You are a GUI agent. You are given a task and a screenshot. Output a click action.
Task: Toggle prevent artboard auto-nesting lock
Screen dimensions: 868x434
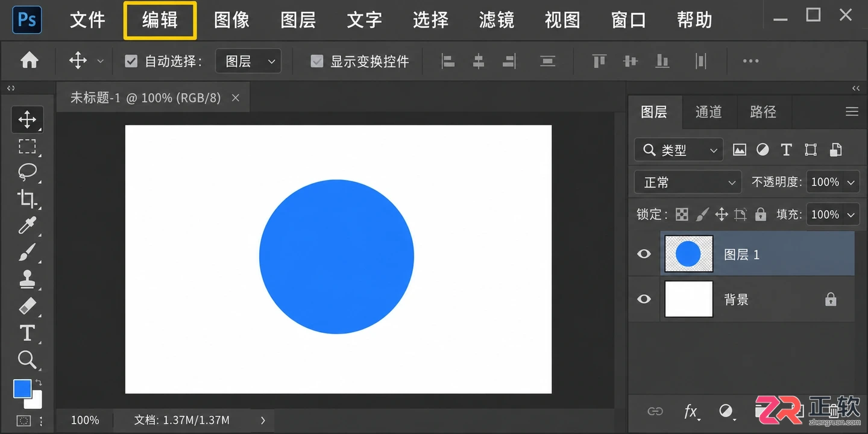(x=741, y=214)
